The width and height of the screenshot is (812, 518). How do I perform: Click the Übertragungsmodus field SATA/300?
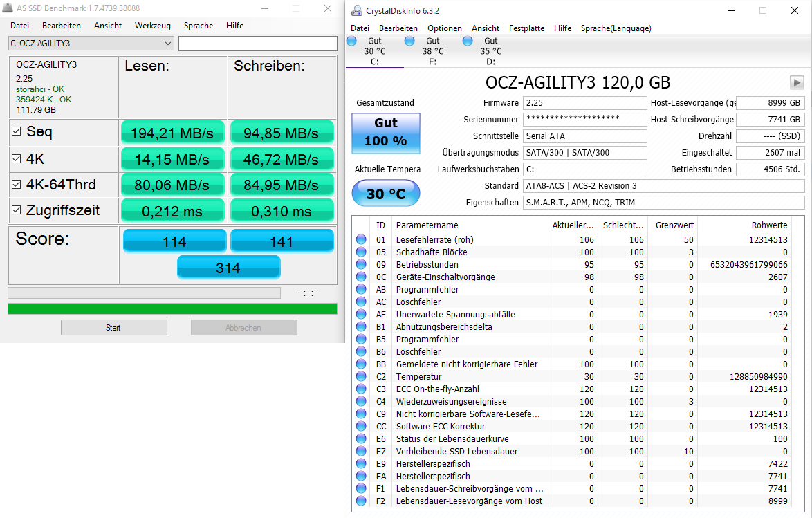coord(584,153)
